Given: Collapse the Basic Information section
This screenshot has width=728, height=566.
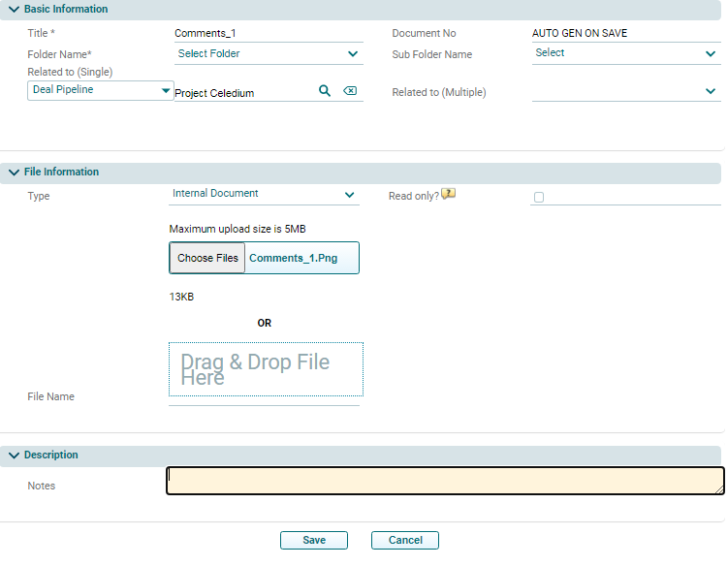Looking at the screenshot, I should coord(14,9).
